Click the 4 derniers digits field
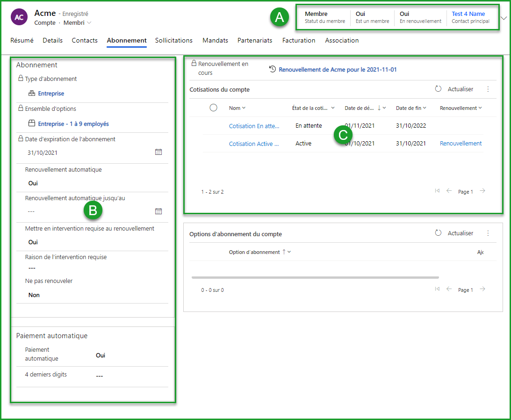The width and height of the screenshot is (511, 420). tap(99, 376)
